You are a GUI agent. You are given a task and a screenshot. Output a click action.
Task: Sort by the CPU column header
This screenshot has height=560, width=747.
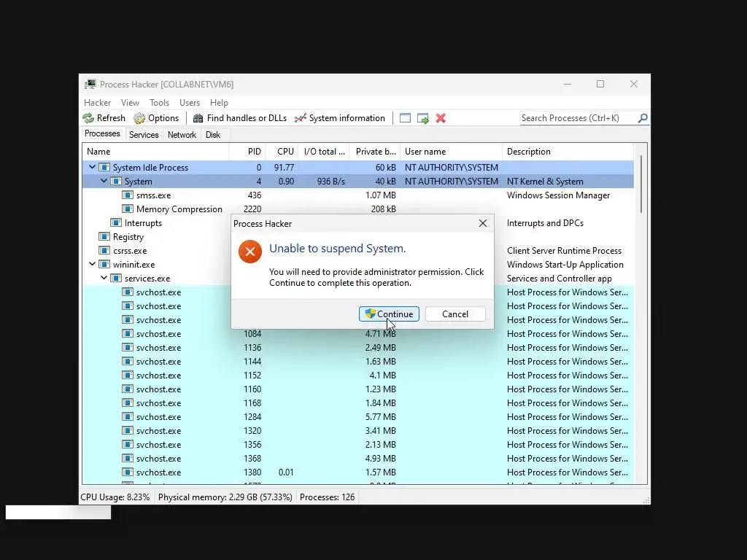click(282, 152)
